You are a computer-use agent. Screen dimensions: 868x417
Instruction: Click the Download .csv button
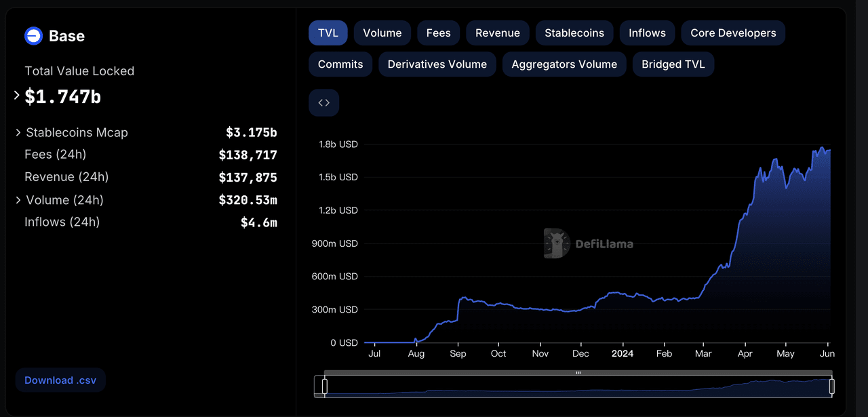click(x=60, y=380)
